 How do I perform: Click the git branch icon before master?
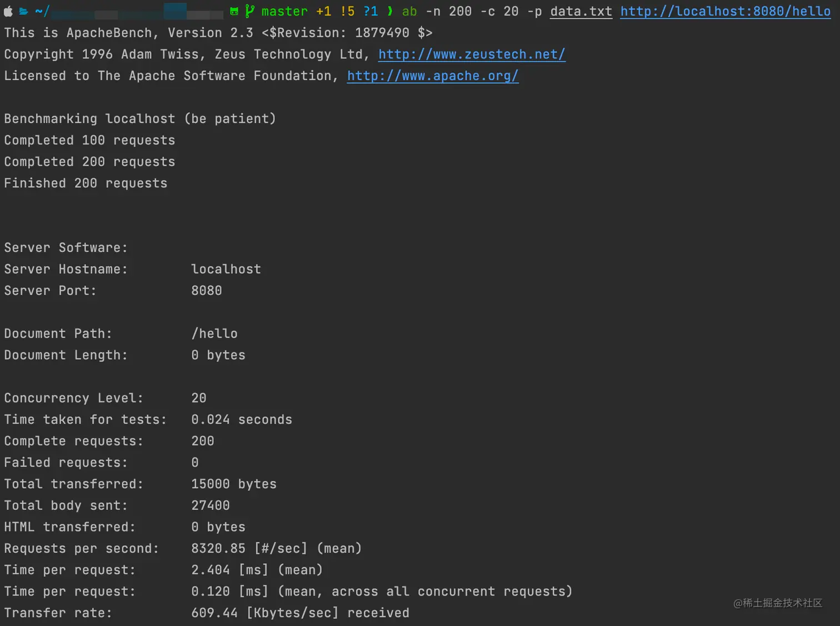pos(250,11)
